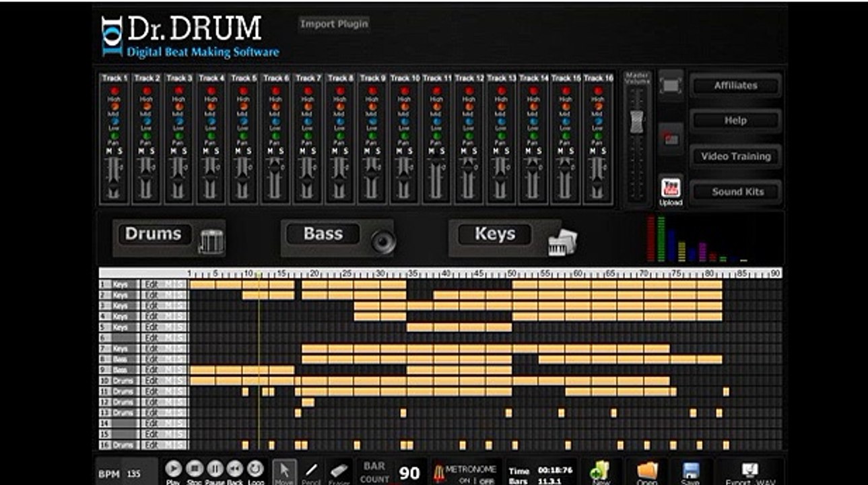Activate the Loop playback button
This screenshot has width=868, height=485.
[x=255, y=468]
